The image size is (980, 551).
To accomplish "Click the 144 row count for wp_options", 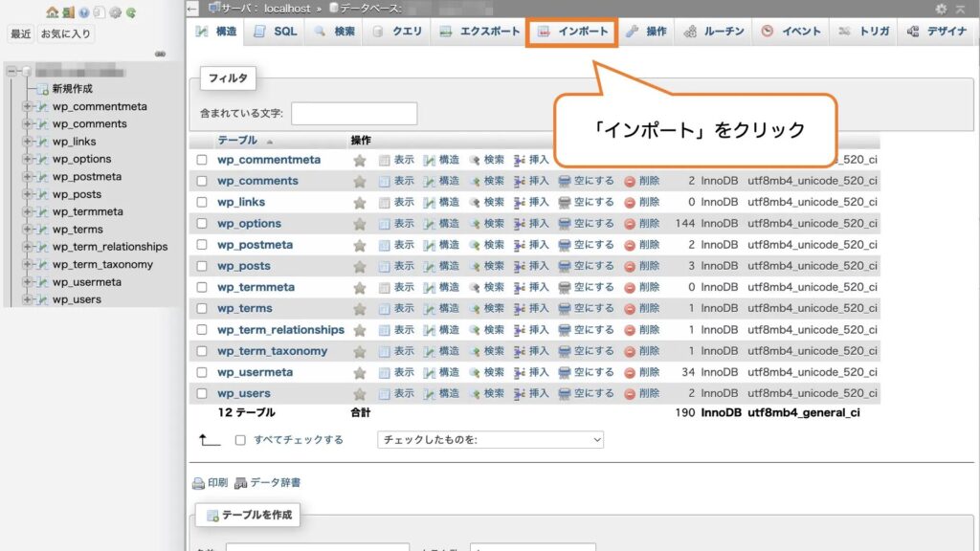I will [685, 224].
